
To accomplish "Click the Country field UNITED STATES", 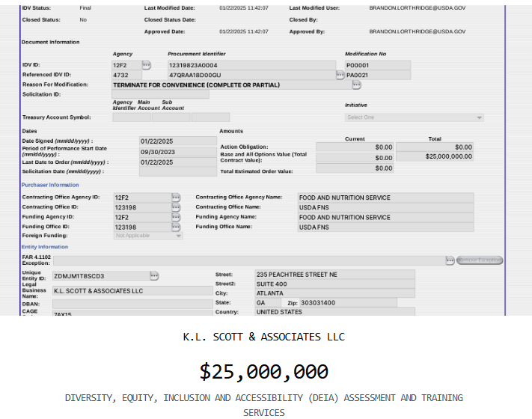I will [x=335, y=312].
